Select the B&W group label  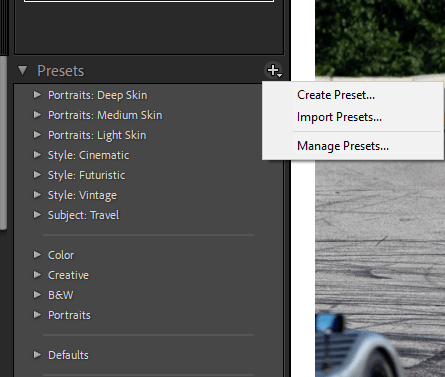(61, 295)
